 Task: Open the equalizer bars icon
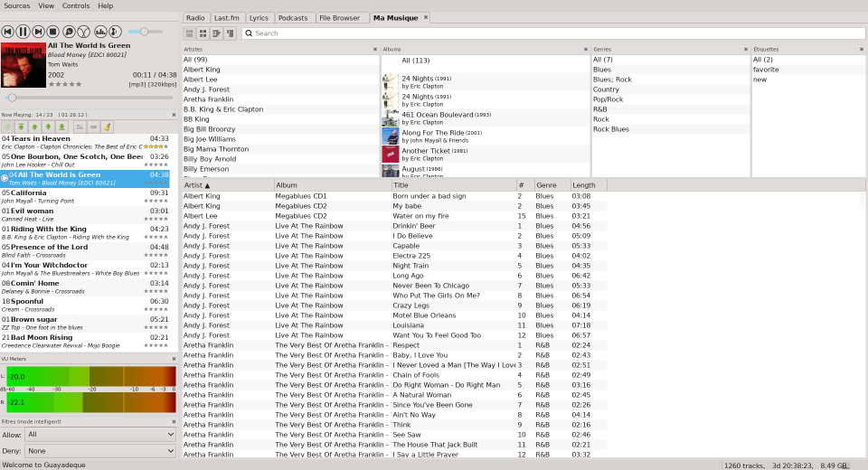[x=100, y=33]
